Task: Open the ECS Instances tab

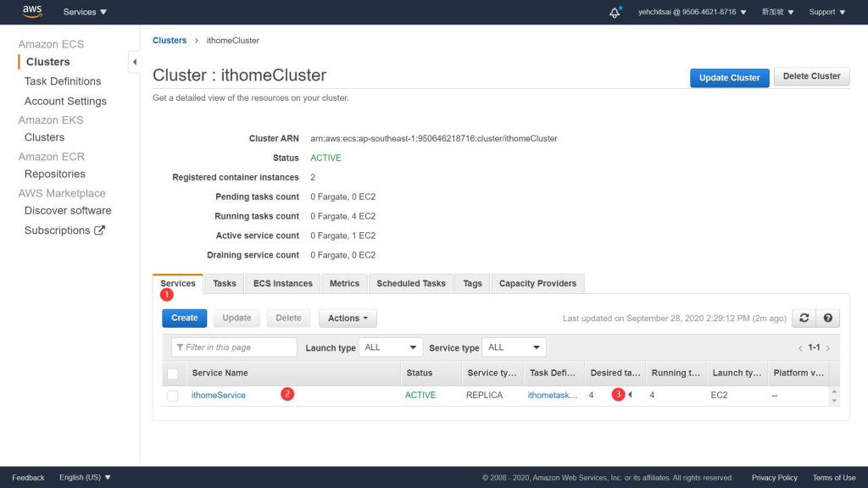Action: click(283, 283)
